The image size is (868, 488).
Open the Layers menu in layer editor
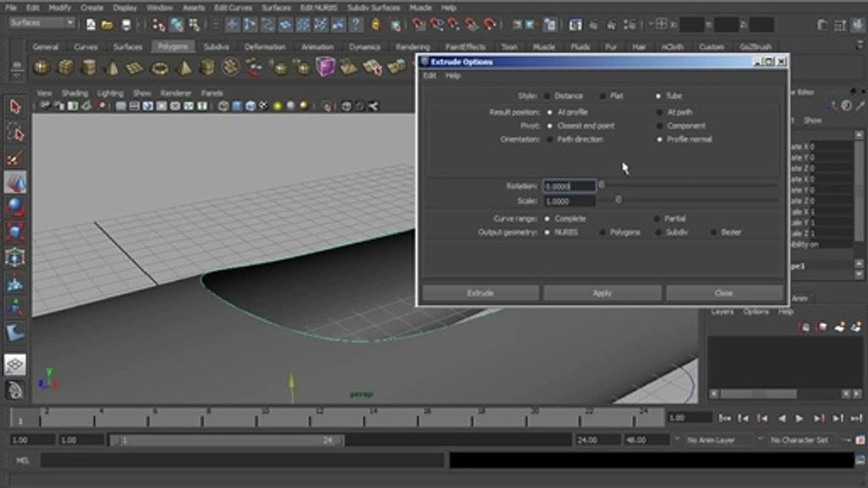[722, 312]
